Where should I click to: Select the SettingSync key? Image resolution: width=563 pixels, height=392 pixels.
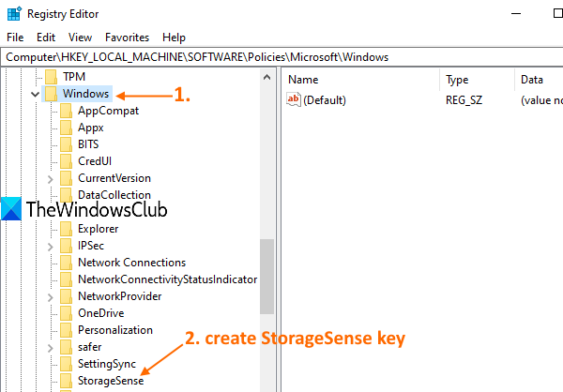tap(106, 364)
